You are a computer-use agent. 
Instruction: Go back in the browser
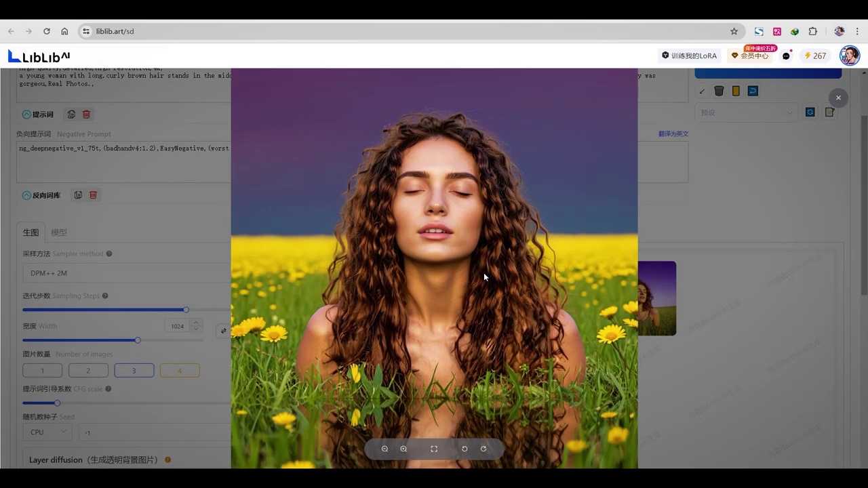(x=11, y=31)
